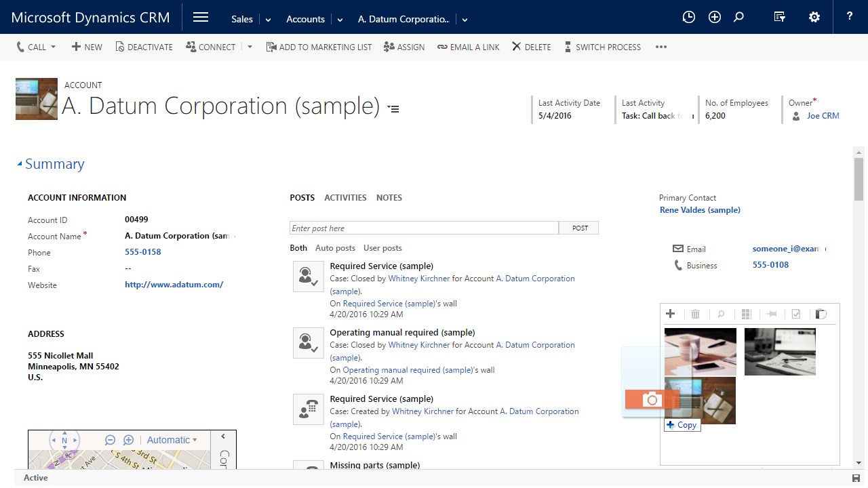
Task: Click the gallery select-all check icon
Action: [x=796, y=314]
